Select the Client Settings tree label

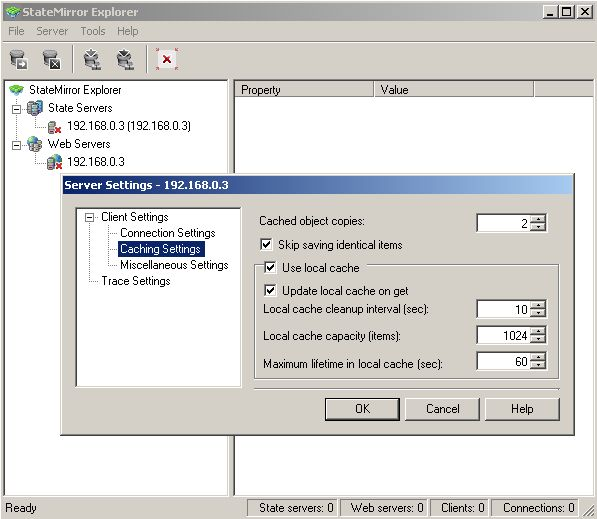(134, 217)
